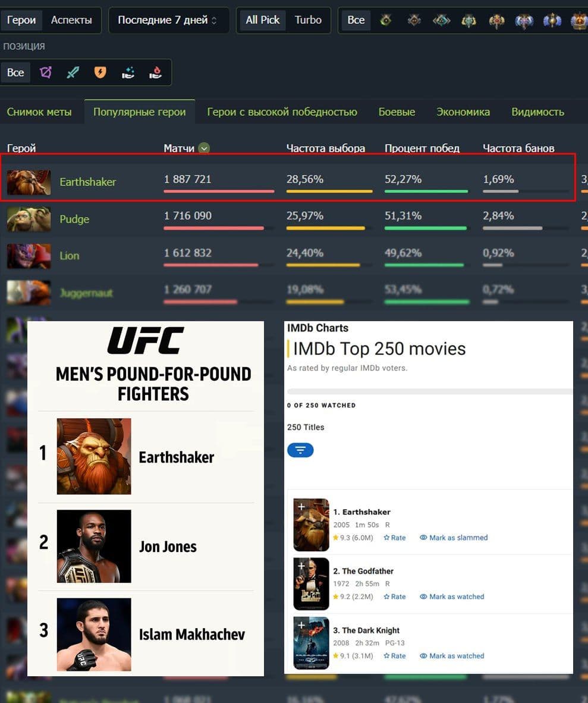
Task: Click Pudge hero portrait
Action: pos(29,219)
